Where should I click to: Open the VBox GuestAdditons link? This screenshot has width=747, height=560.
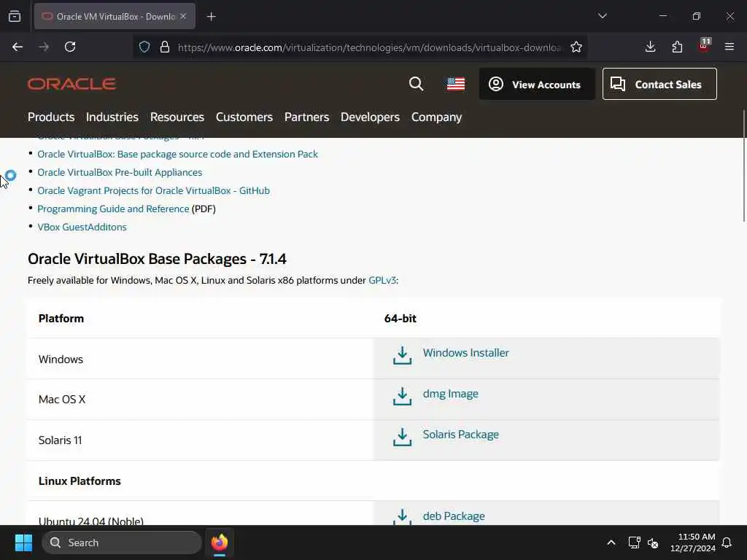[82, 227]
